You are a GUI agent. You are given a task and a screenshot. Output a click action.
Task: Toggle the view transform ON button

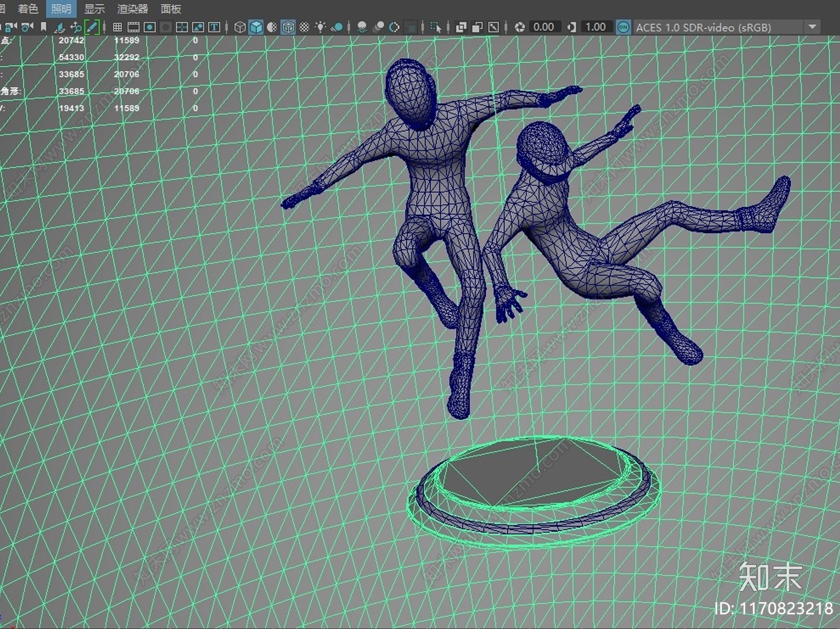pos(623,27)
